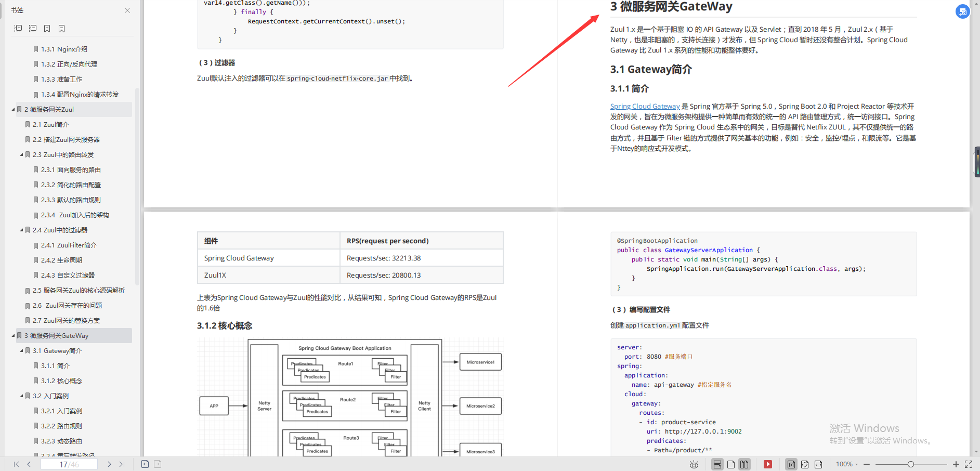Open bookmark 1.3.4 配置Nginx的请求转发
Image resolution: width=980 pixels, height=471 pixels.
point(80,94)
